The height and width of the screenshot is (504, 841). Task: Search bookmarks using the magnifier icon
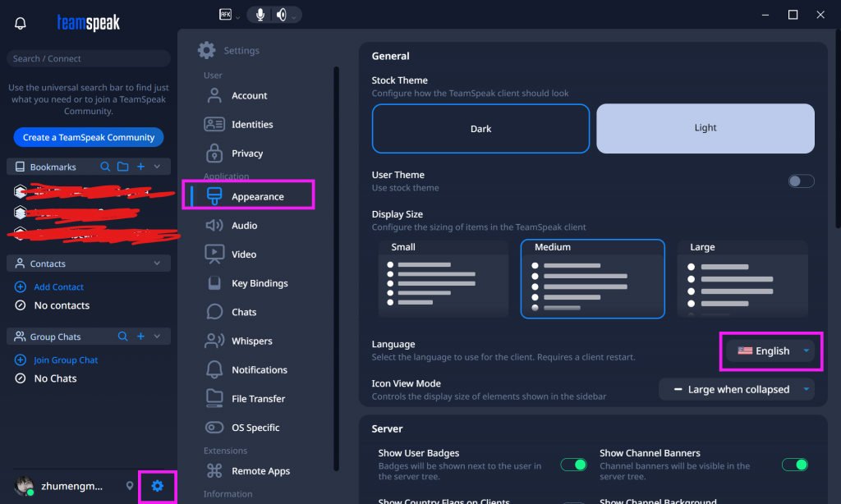[105, 167]
